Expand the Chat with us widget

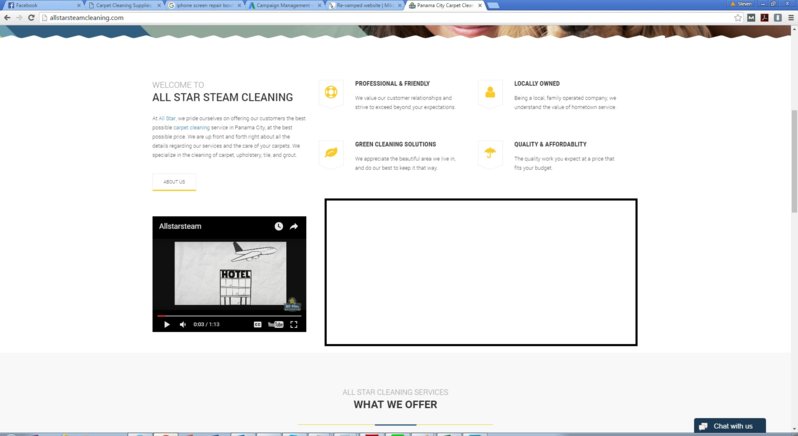728,426
